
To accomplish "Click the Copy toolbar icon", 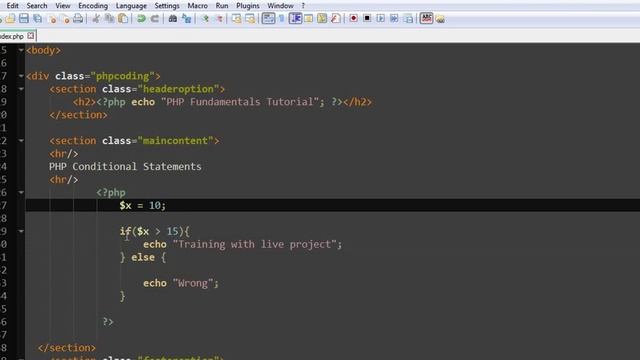I will tap(109, 18).
